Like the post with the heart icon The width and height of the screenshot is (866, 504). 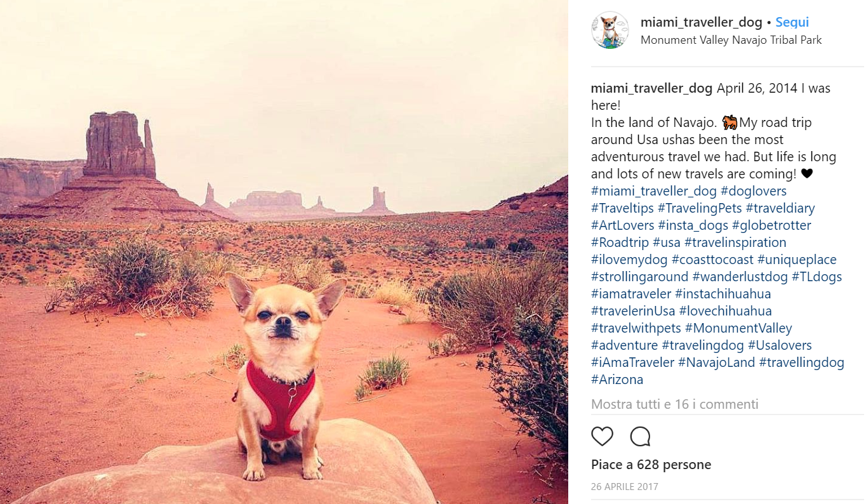pos(602,436)
